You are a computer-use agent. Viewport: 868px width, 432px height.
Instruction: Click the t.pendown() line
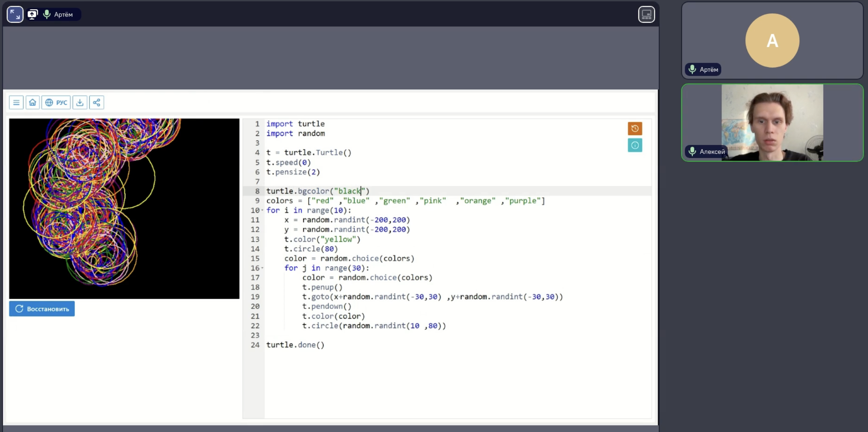(327, 306)
